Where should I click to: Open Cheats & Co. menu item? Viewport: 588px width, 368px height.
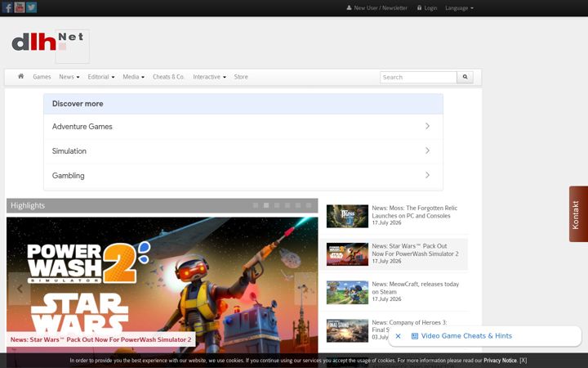[168, 77]
